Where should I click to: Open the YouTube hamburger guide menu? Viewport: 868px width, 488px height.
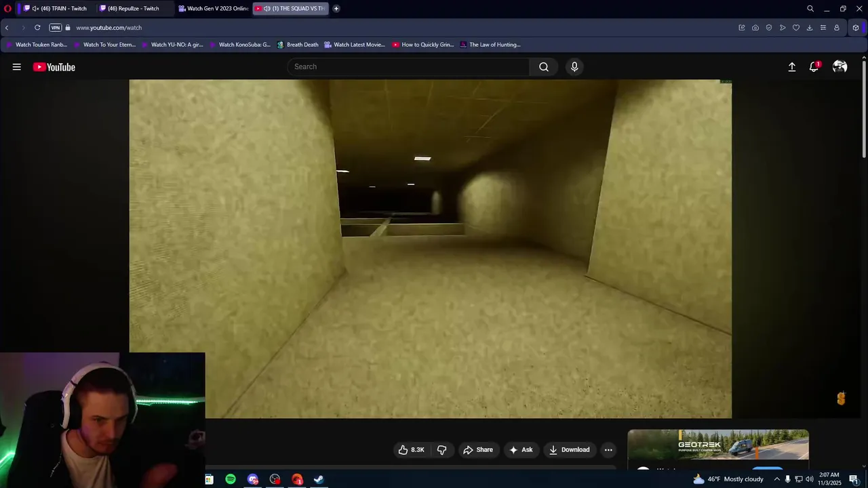17,67
